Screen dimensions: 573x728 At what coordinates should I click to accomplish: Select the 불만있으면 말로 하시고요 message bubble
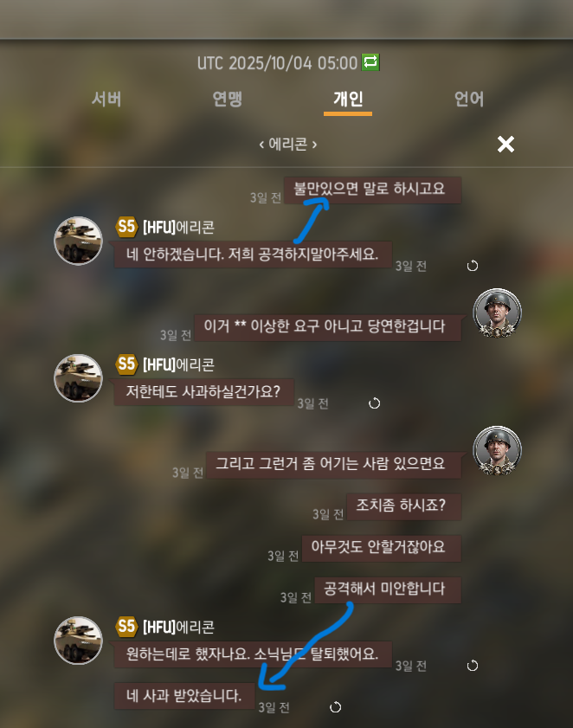(372, 190)
